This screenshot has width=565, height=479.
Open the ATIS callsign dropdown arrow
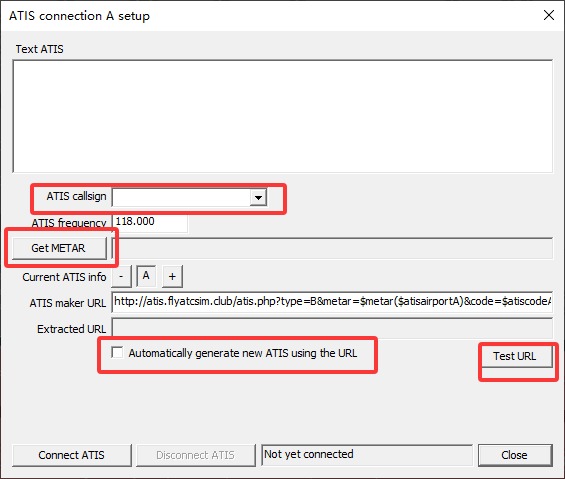258,198
